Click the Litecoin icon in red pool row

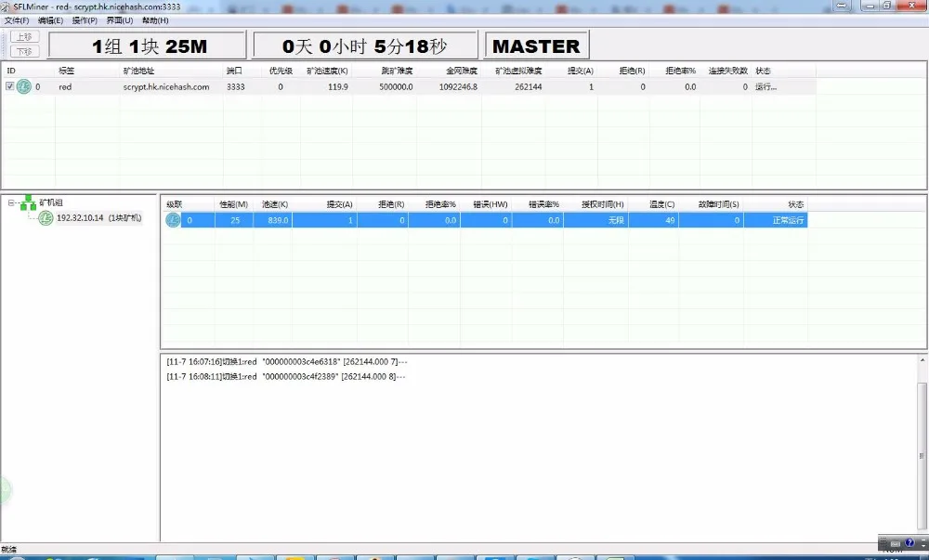(24, 86)
